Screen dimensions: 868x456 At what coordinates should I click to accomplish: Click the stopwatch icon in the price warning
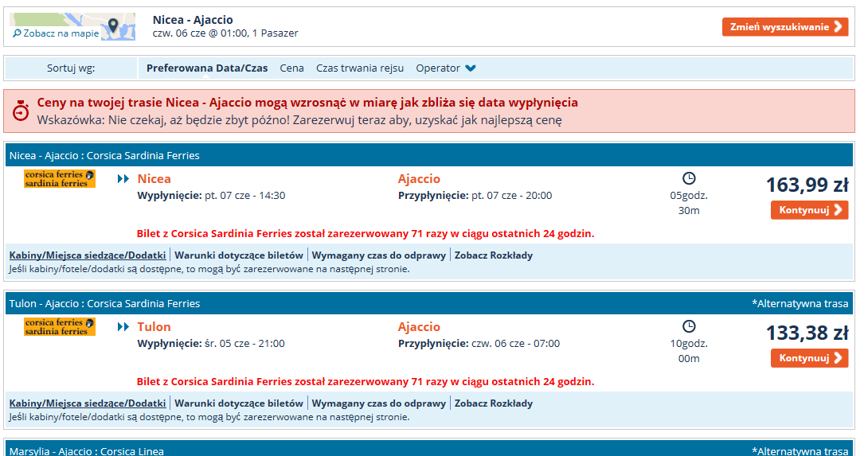[21, 111]
